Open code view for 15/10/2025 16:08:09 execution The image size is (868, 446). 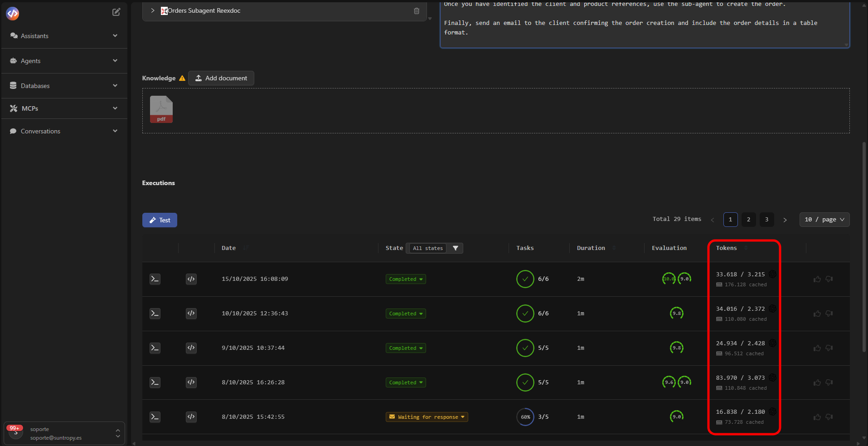click(191, 279)
